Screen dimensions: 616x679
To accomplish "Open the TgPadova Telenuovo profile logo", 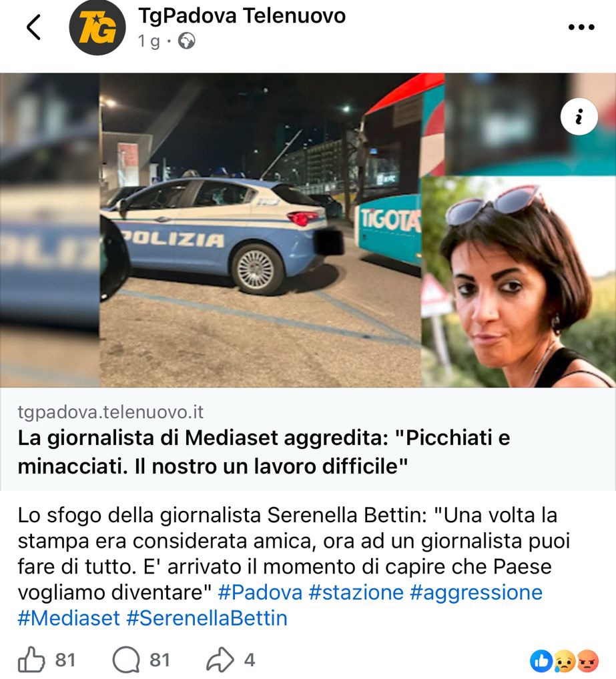I will coord(97,27).
